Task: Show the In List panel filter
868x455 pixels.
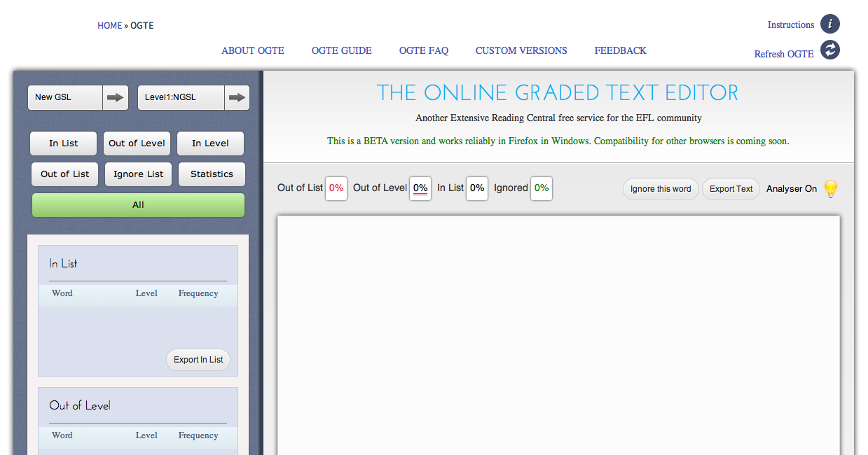Action: click(64, 143)
